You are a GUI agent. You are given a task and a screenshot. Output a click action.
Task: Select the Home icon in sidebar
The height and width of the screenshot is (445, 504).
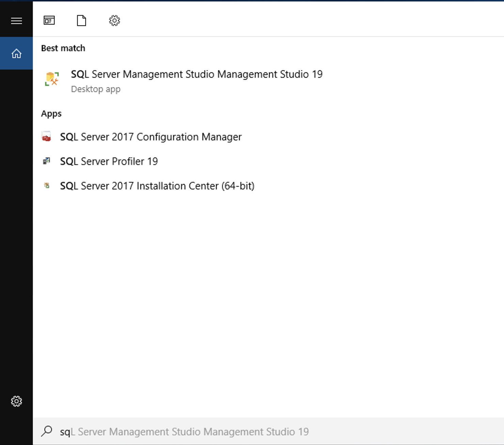pyautogui.click(x=16, y=53)
